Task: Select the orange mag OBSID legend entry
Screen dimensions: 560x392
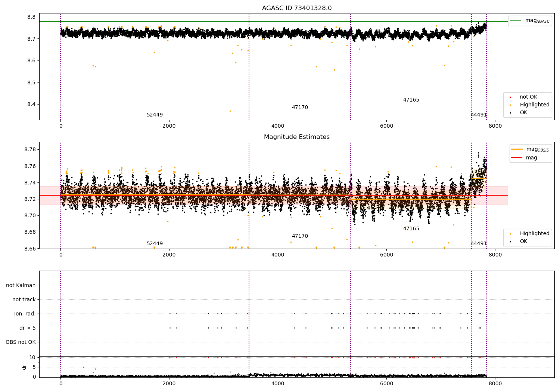Action: pyautogui.click(x=530, y=149)
